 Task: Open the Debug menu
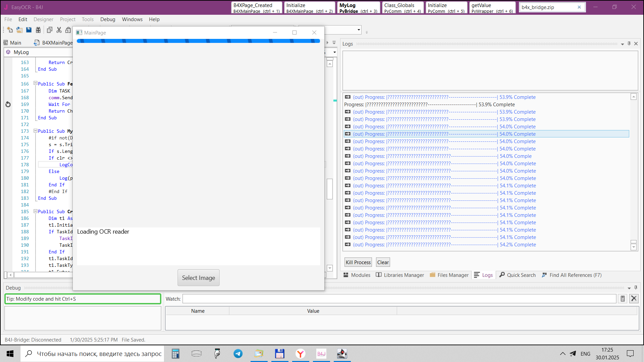pos(108,19)
